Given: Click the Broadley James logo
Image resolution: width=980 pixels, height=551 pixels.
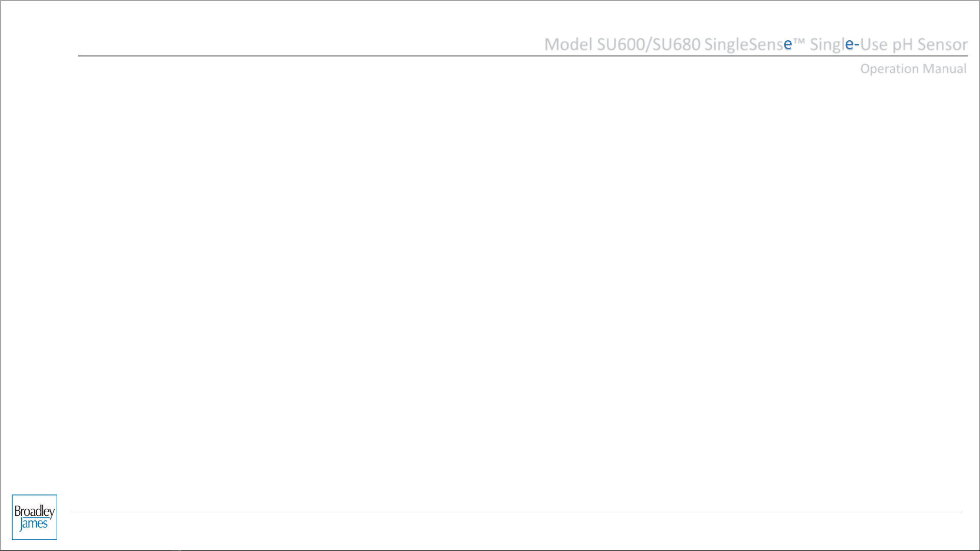Looking at the screenshot, I should (x=34, y=517).
